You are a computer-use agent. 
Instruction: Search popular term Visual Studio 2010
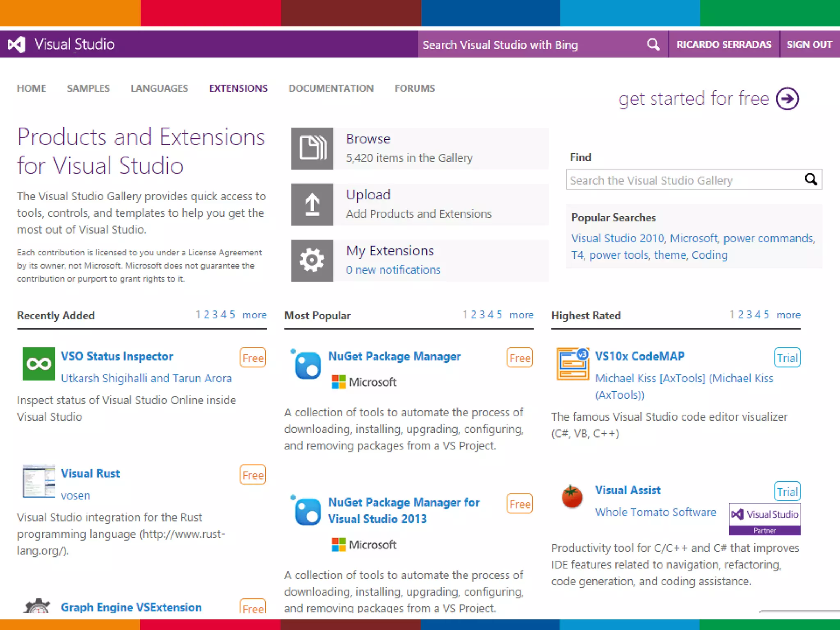pos(618,238)
